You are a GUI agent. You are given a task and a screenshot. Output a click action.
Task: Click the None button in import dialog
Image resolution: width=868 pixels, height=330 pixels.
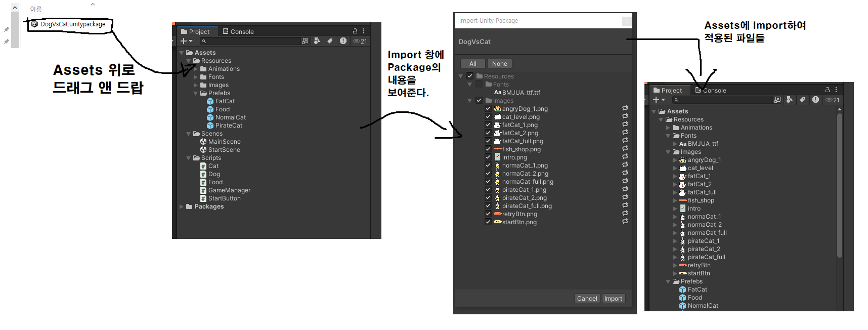(499, 64)
